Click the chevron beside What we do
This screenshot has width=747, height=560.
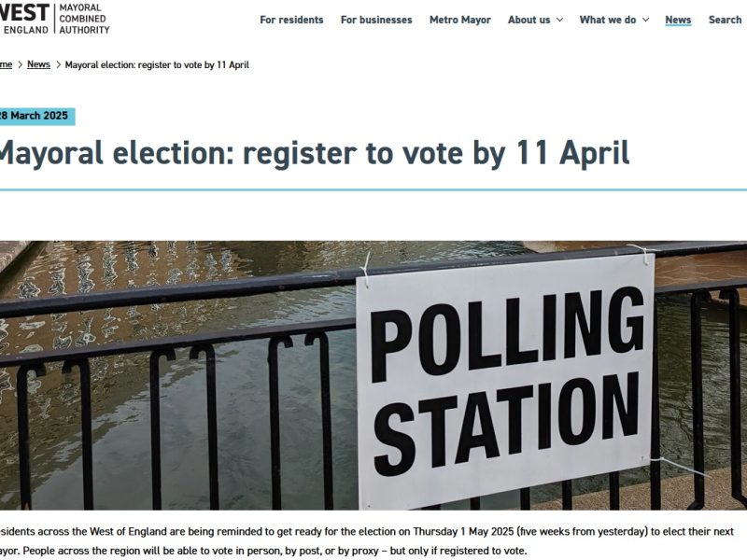[645, 20]
